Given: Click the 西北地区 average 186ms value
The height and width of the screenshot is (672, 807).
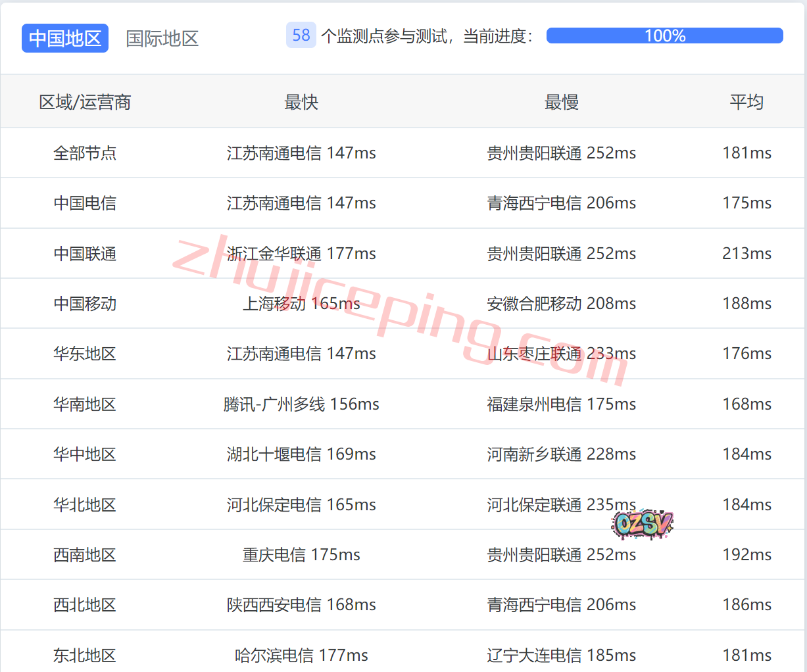Looking at the screenshot, I should pyautogui.click(x=746, y=605).
